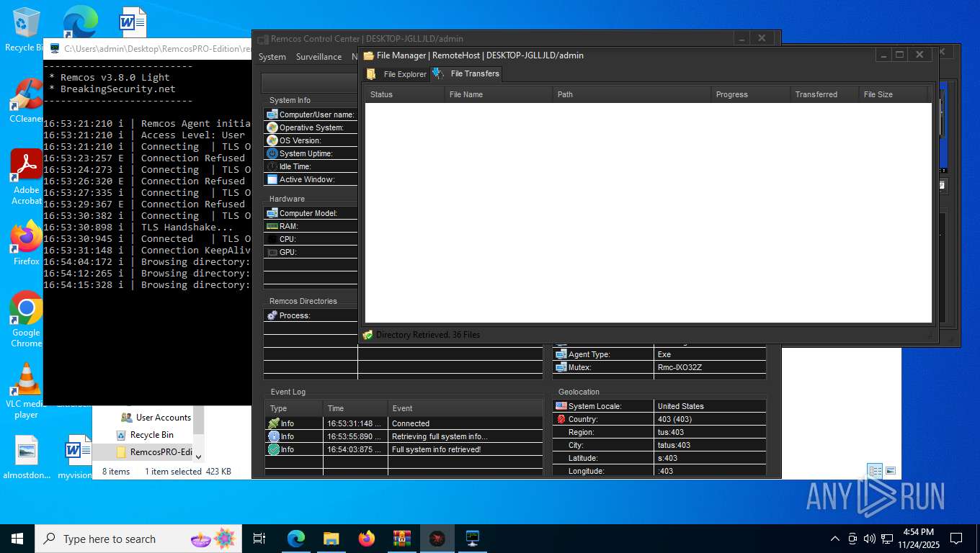Open the CCleaner desktop shortcut

26,101
